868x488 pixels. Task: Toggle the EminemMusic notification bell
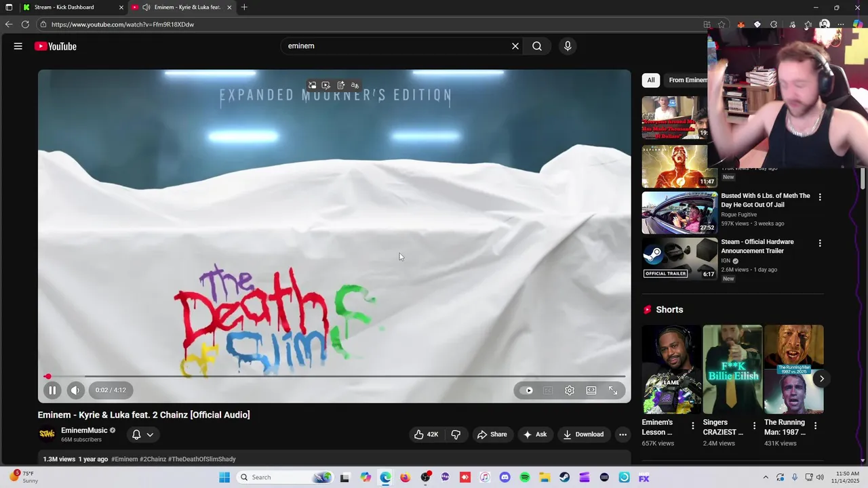pyautogui.click(x=136, y=434)
